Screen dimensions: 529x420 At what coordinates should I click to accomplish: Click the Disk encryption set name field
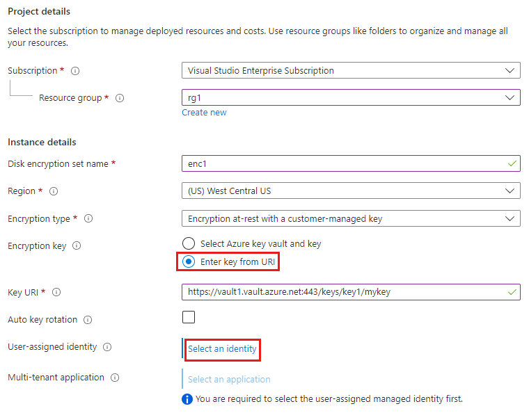345,163
